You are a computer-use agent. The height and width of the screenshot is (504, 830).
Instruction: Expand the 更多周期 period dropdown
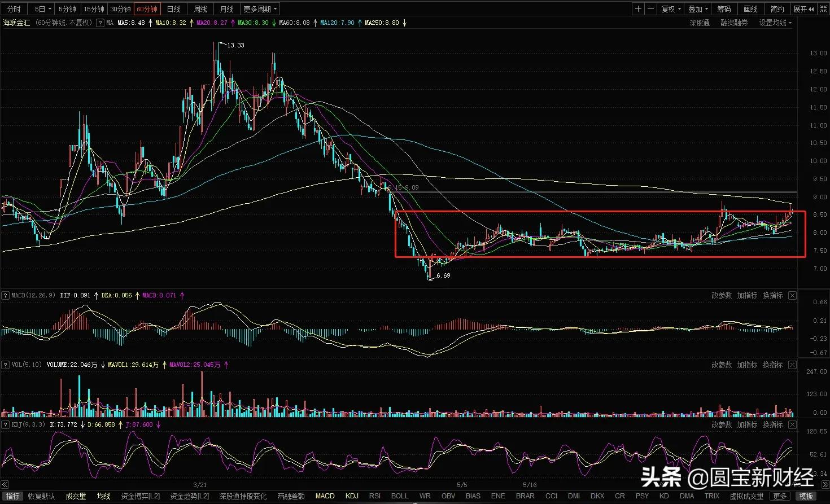point(260,9)
